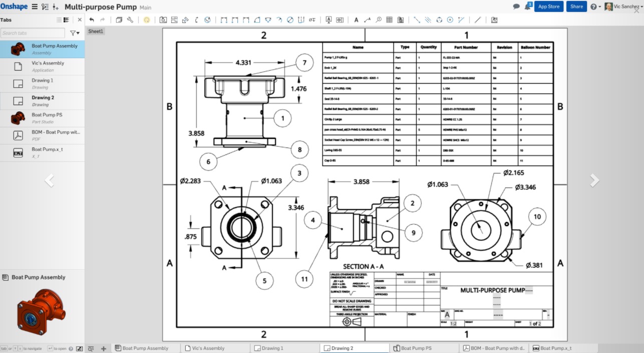Close the Tabs panel
Viewport: 644px width, 353px height.
(x=79, y=20)
